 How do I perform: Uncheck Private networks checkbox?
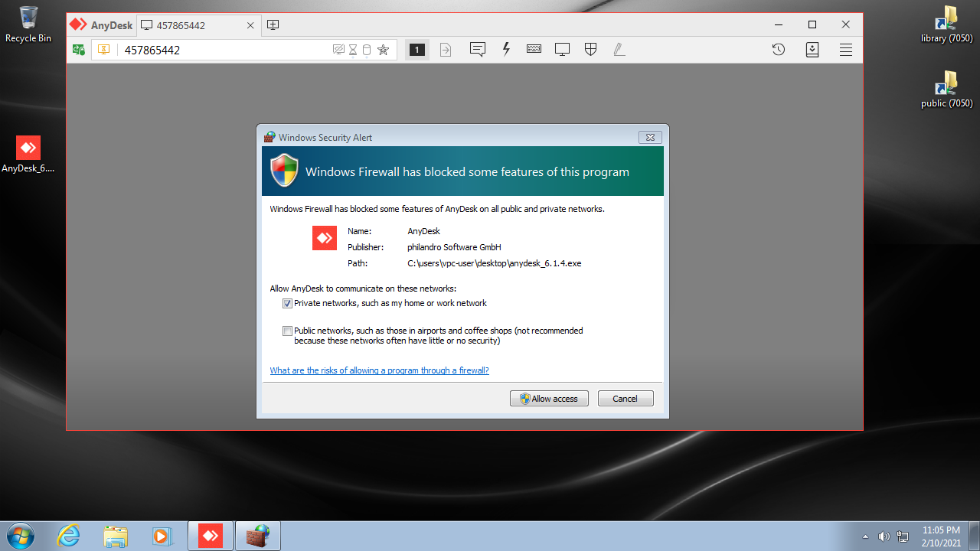pyautogui.click(x=288, y=304)
